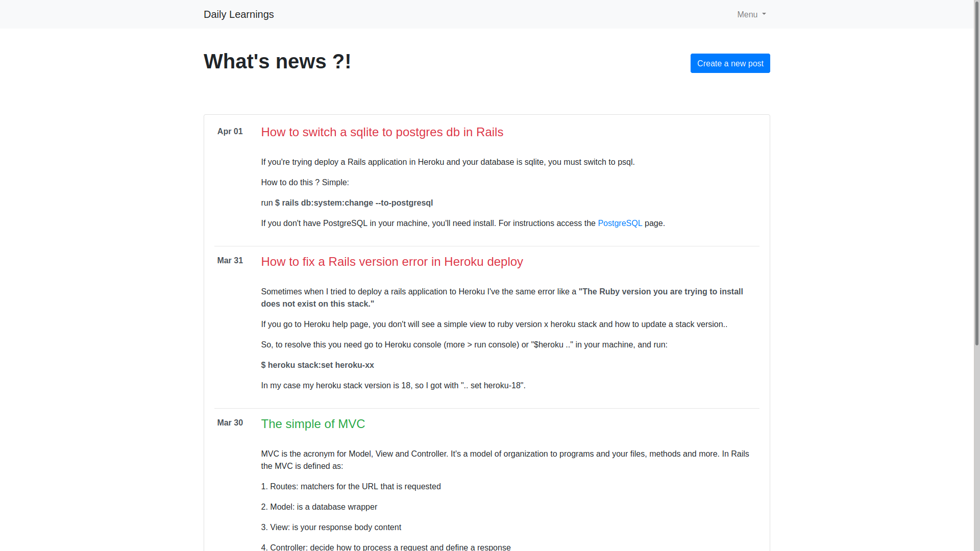Open the Menu dropdown in navbar

751,14
